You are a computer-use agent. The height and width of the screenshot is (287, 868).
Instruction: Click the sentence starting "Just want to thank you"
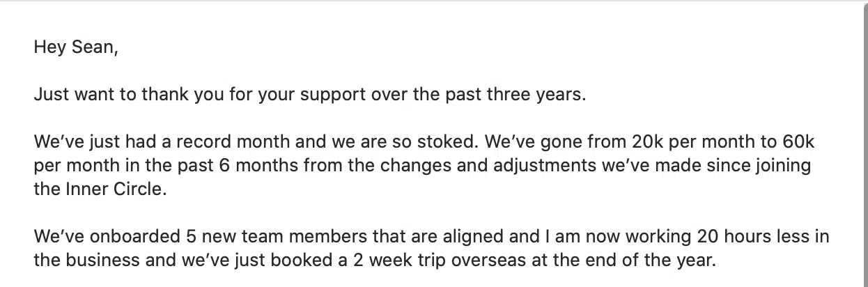[310, 94]
